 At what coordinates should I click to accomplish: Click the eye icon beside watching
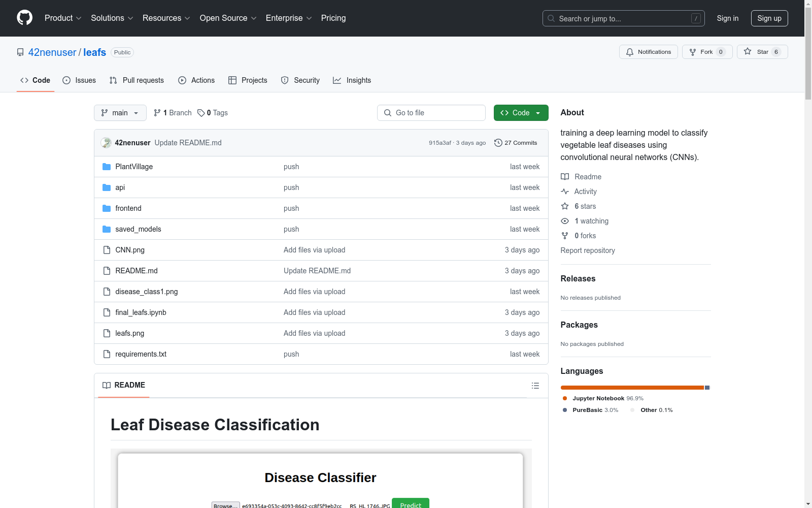(x=565, y=221)
